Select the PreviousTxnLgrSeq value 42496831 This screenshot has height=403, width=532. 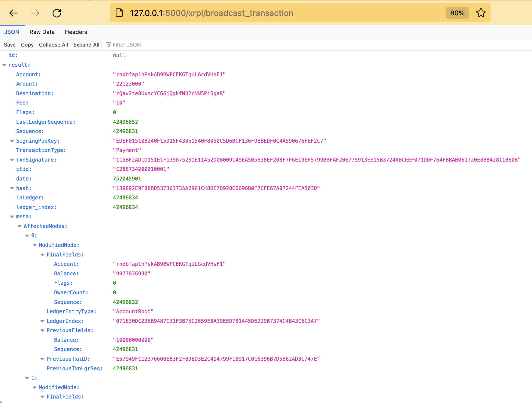126,368
